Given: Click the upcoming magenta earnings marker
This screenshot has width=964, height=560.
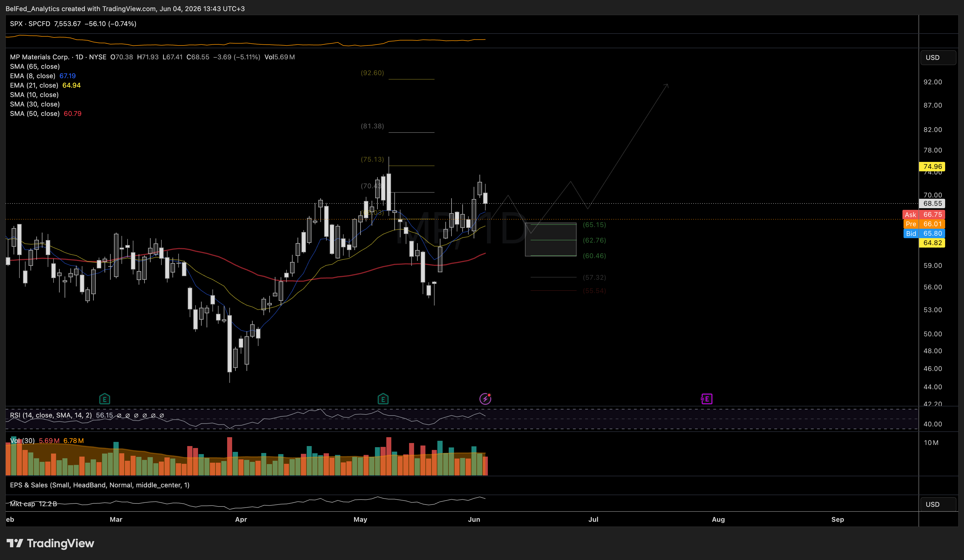Looking at the screenshot, I should pos(707,399).
